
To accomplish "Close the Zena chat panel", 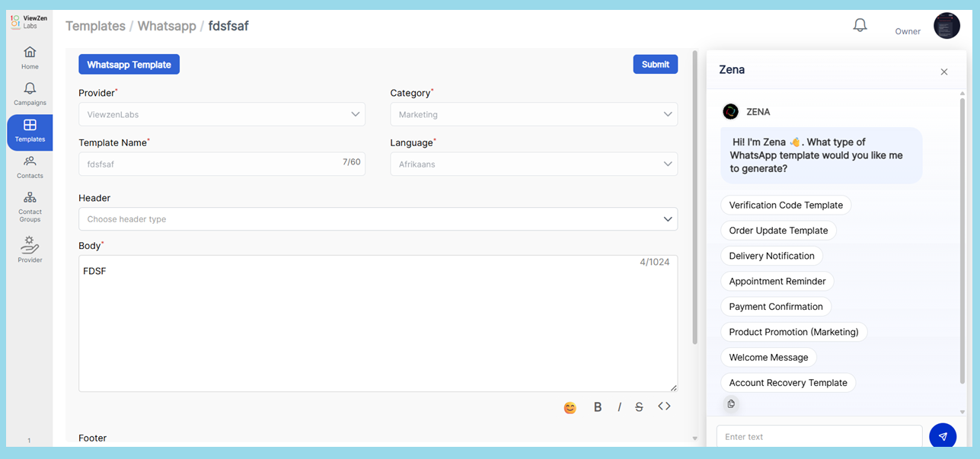I will (x=944, y=72).
